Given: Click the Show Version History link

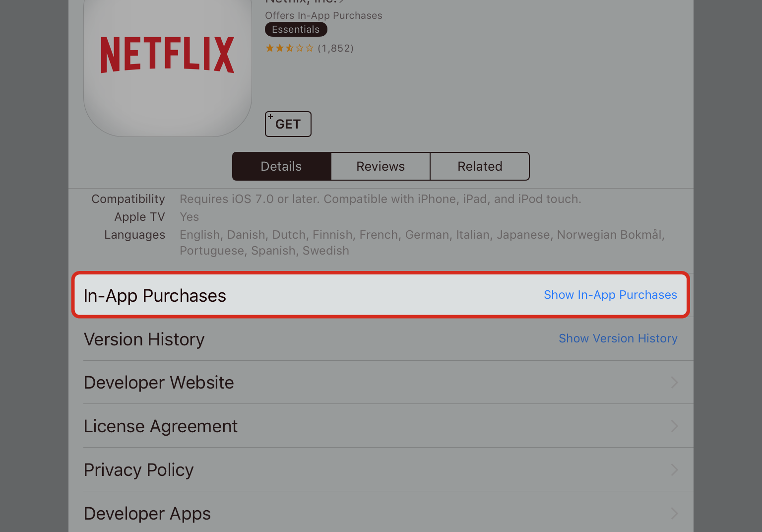Looking at the screenshot, I should (x=618, y=338).
